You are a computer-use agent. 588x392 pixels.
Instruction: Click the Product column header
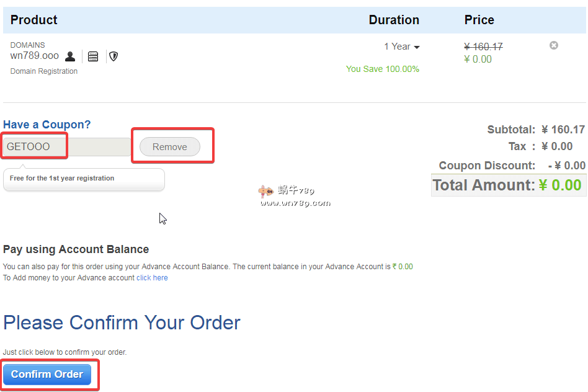[x=34, y=20]
